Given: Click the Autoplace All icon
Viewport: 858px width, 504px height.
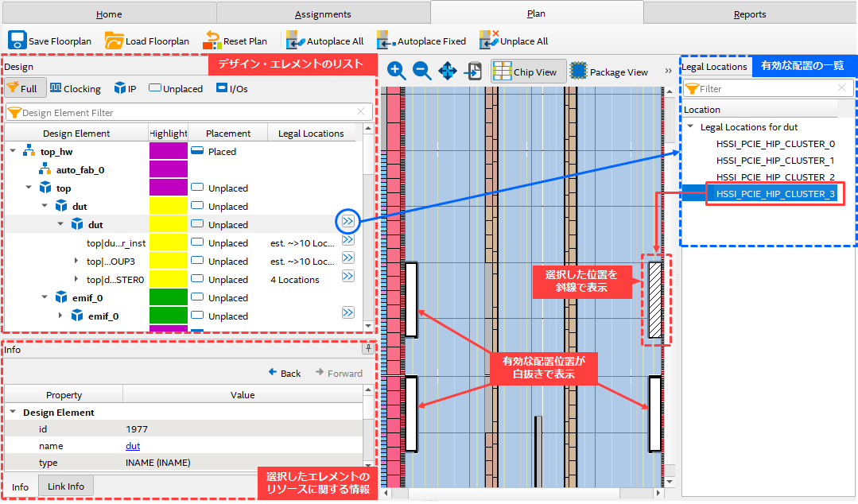Looking at the screenshot, I should coord(296,41).
